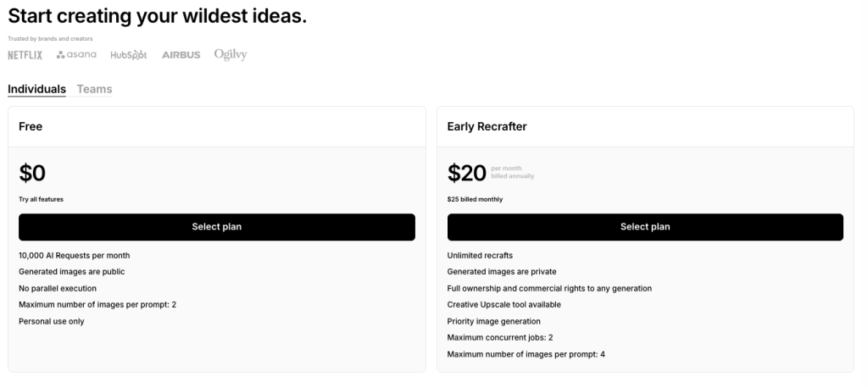Image resolution: width=868 pixels, height=388 pixels.
Task: Click the "$25 billed monthly" note
Action: click(x=475, y=200)
